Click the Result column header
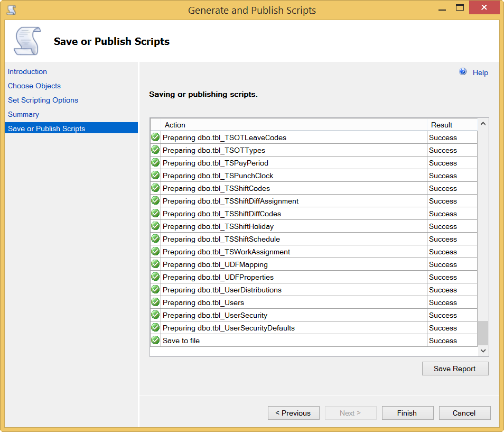 coord(452,125)
